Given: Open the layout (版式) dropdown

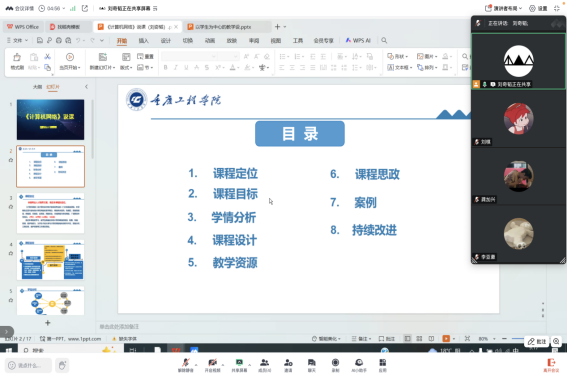Looking at the screenshot, I should point(126,61).
